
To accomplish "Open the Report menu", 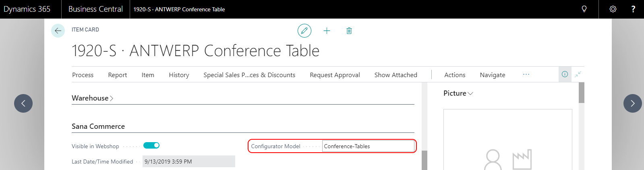I will click(118, 75).
